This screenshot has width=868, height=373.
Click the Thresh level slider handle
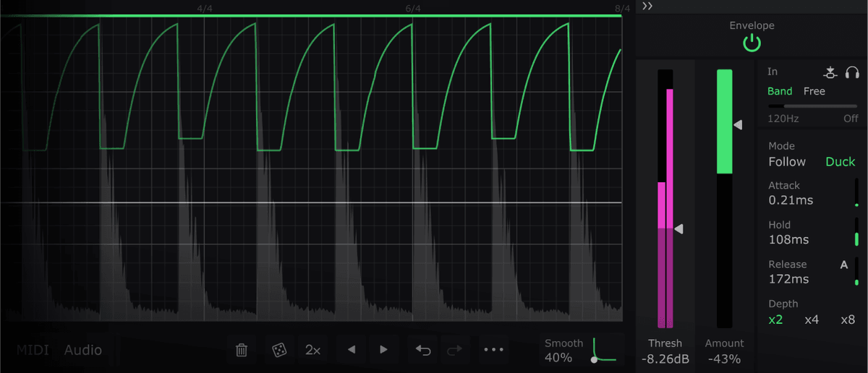click(678, 228)
